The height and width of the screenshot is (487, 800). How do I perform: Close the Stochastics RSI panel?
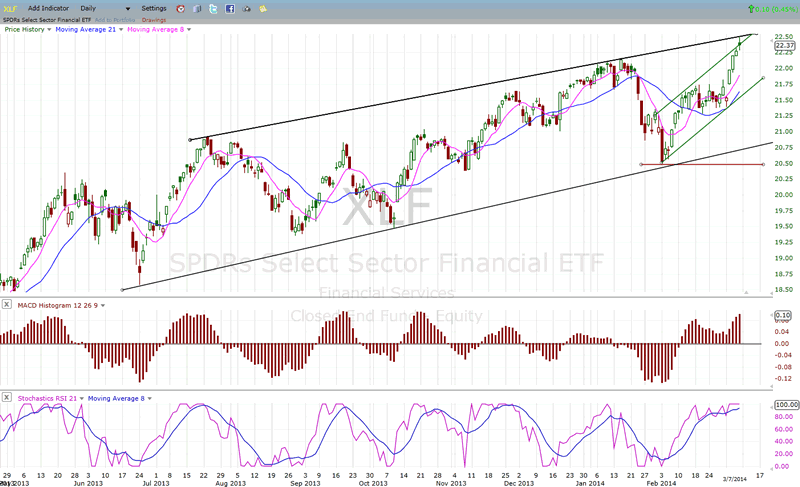pos(7,397)
